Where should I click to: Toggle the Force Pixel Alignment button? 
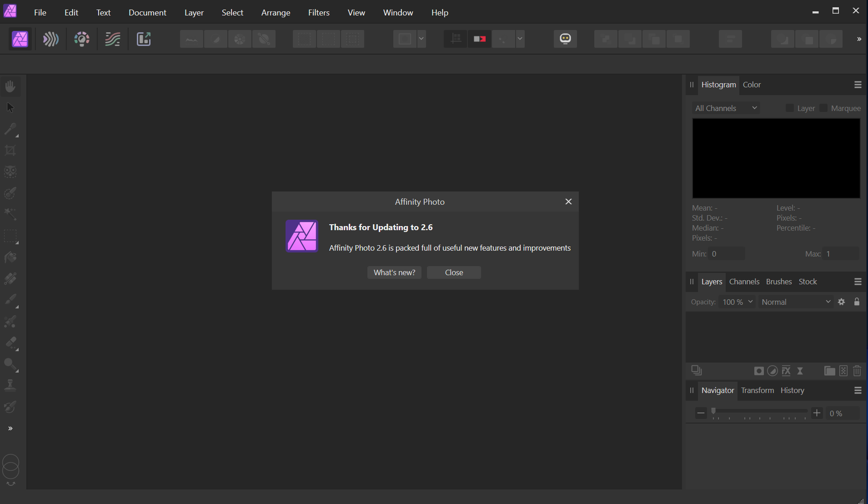(455, 39)
